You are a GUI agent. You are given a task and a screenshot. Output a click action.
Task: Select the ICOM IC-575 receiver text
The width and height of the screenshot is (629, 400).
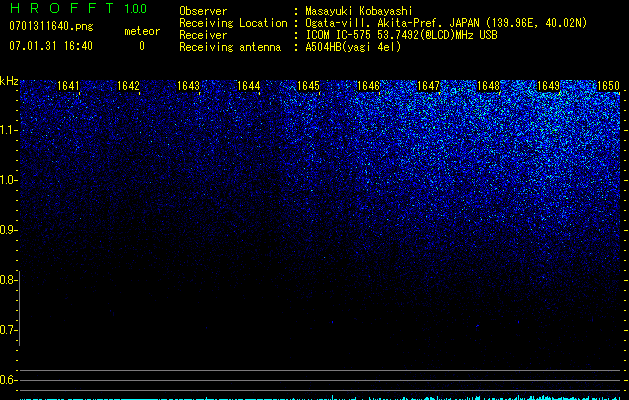pyautogui.click(x=401, y=35)
